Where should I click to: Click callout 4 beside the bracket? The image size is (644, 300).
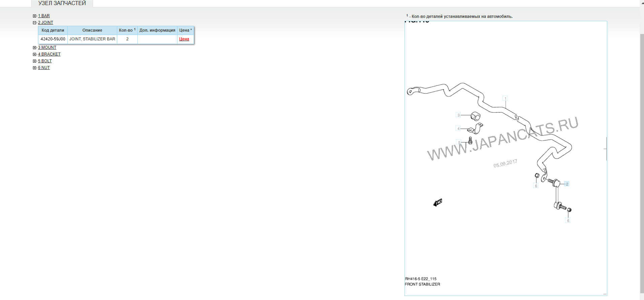click(x=458, y=129)
